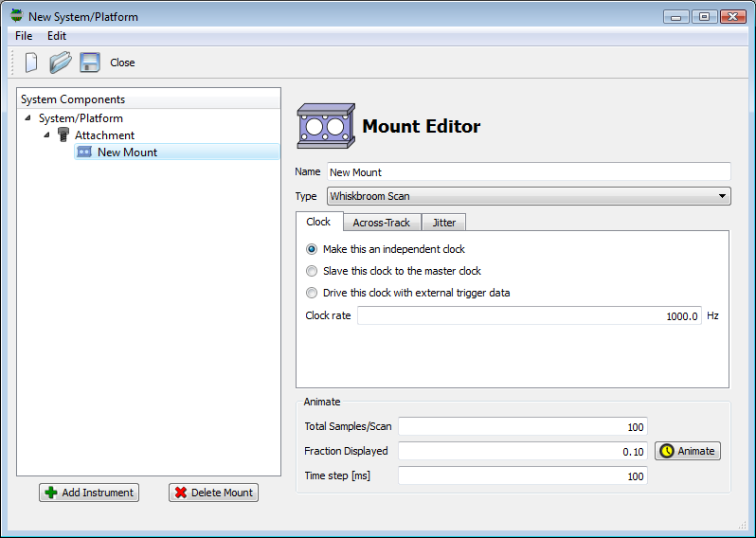Collapse the System/Platform tree node
The width and height of the screenshot is (756, 538).
[x=27, y=118]
